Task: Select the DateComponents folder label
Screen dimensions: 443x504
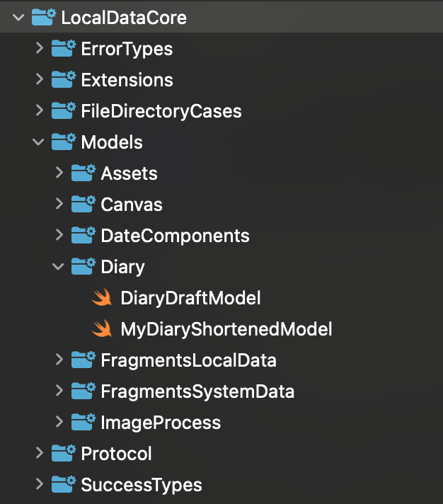Action: tap(175, 236)
